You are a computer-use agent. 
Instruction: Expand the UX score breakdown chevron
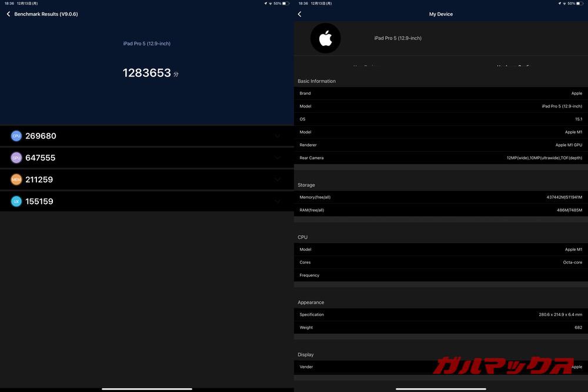(278, 201)
